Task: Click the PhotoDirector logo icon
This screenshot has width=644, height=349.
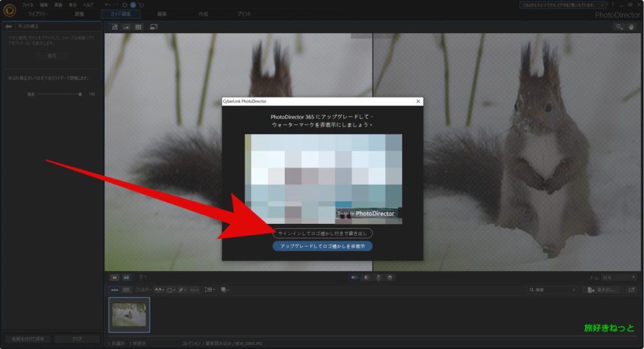Action: [x=9, y=10]
